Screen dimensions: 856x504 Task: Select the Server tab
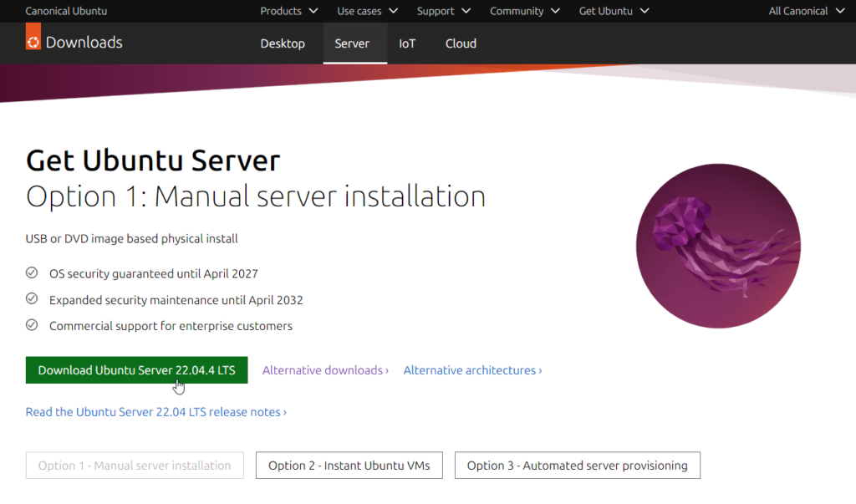[x=353, y=43]
